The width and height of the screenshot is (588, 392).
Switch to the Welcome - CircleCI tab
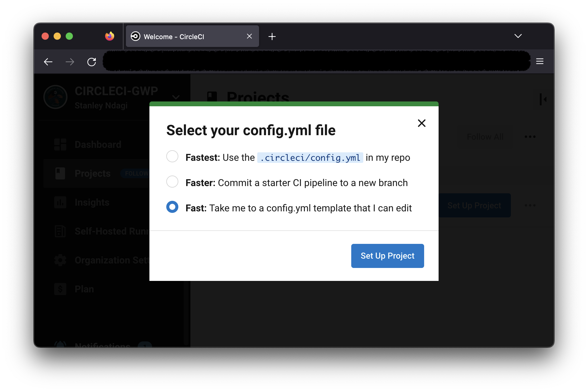[192, 36]
